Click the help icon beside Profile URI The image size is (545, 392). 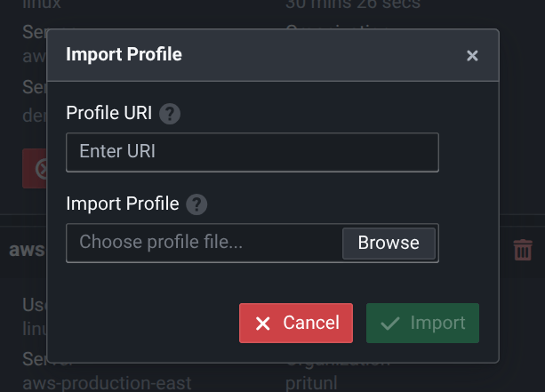(x=171, y=114)
